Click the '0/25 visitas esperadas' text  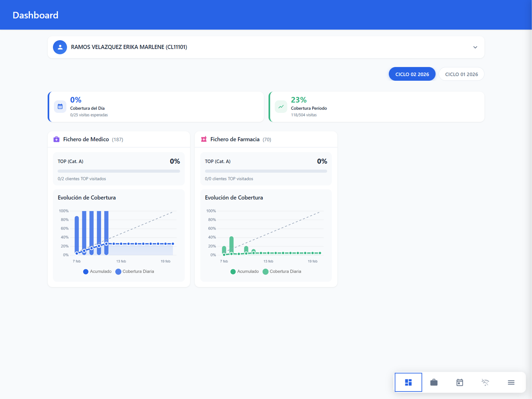pos(89,115)
